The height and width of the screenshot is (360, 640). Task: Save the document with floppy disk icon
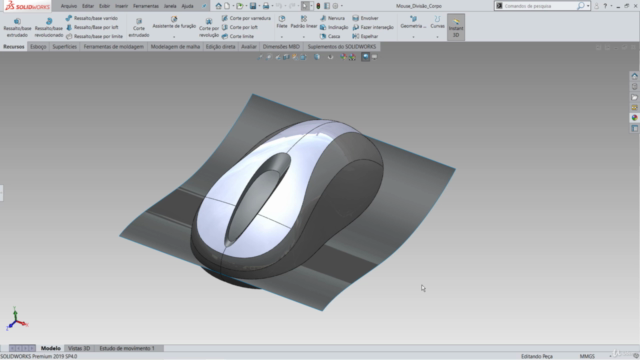(253, 6)
